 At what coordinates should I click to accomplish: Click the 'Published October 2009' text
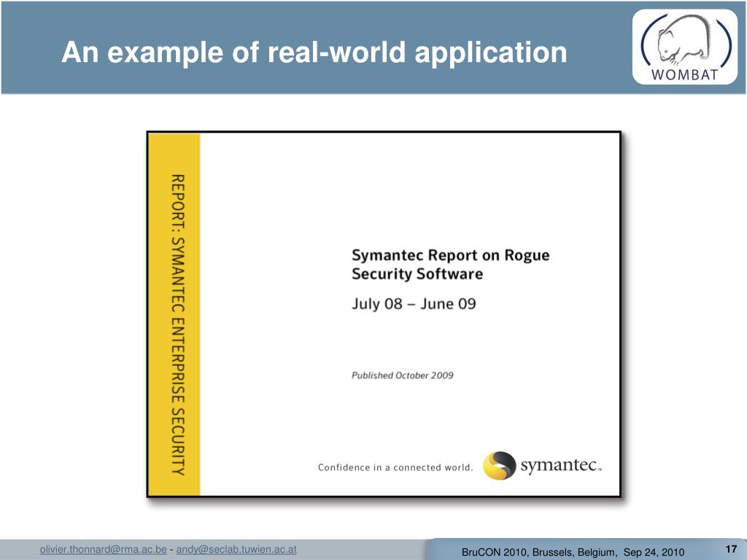402,376
